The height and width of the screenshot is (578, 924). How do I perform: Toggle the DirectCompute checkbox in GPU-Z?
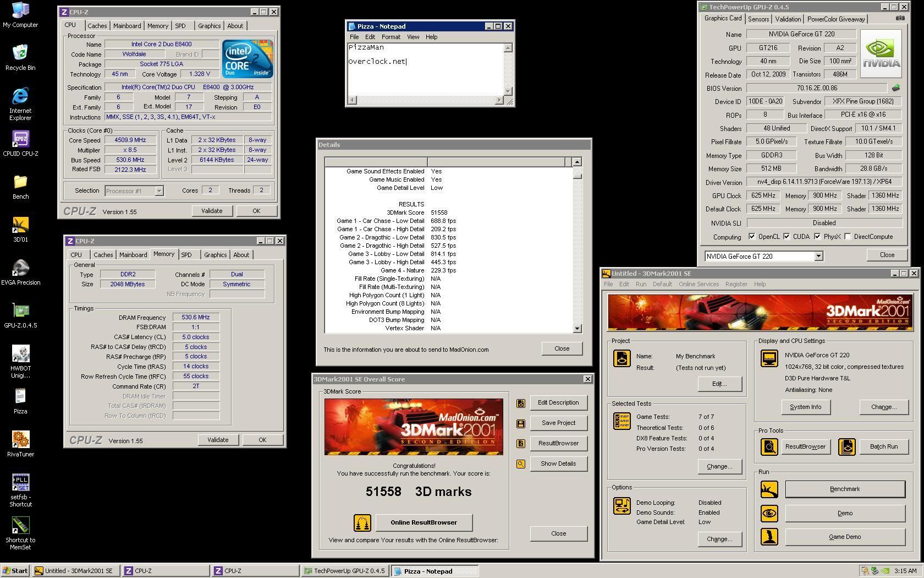[848, 237]
